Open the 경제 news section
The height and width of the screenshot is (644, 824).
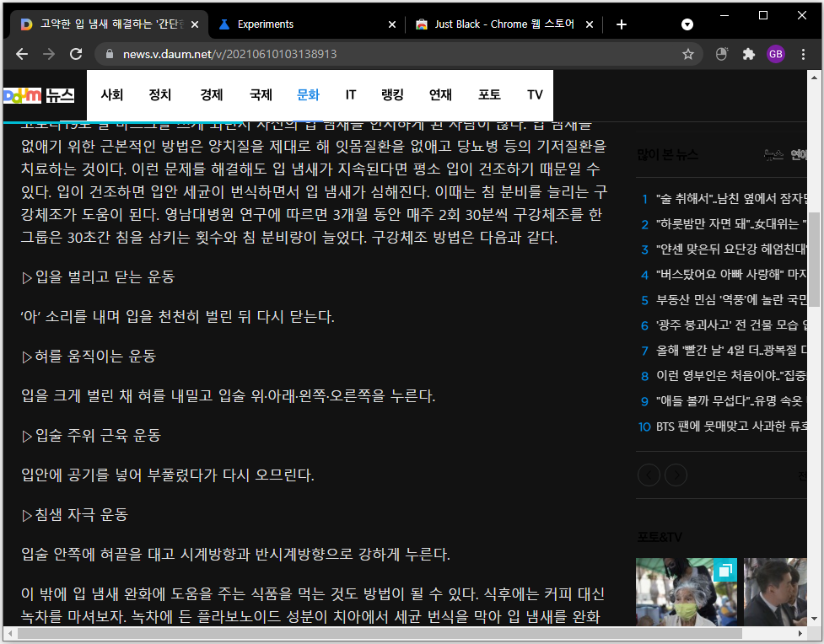pos(211,94)
